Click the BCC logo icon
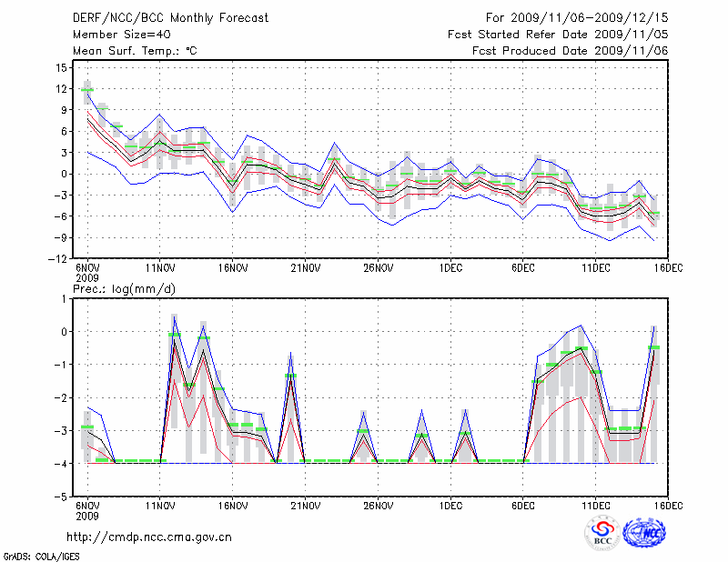Screen dimensions: 728x562 (x=602, y=532)
